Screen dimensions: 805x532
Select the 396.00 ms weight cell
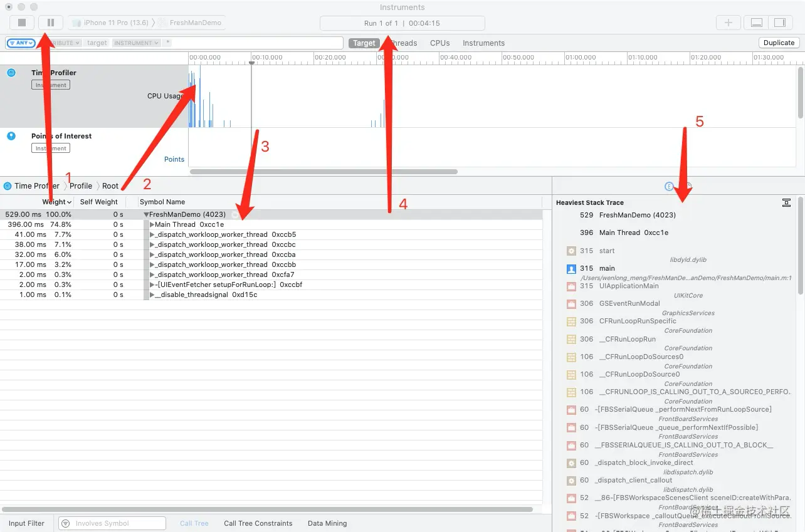pos(26,224)
